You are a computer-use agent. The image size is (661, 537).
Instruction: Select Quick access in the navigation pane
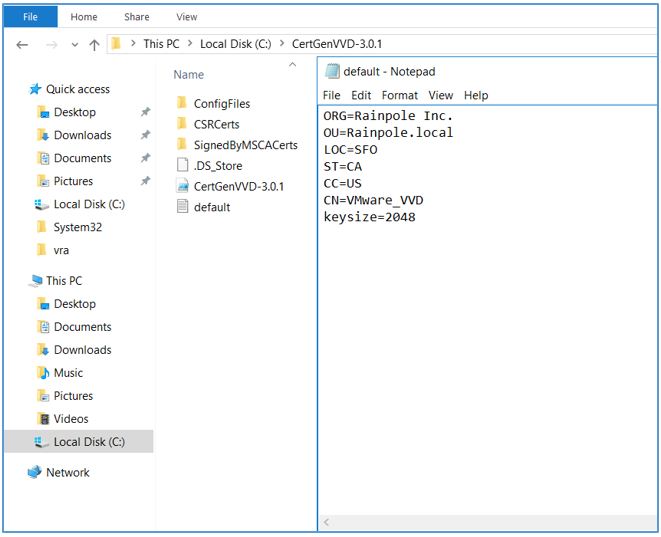pyautogui.click(x=78, y=89)
